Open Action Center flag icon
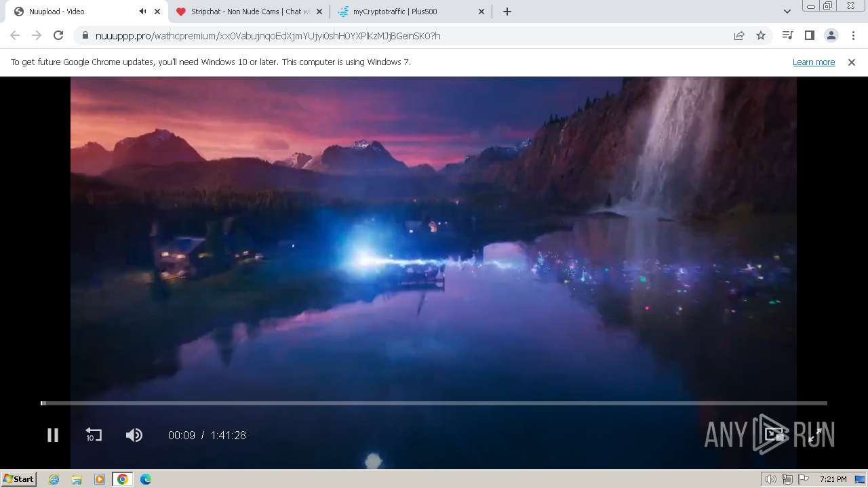The image size is (868, 488). 804,479
